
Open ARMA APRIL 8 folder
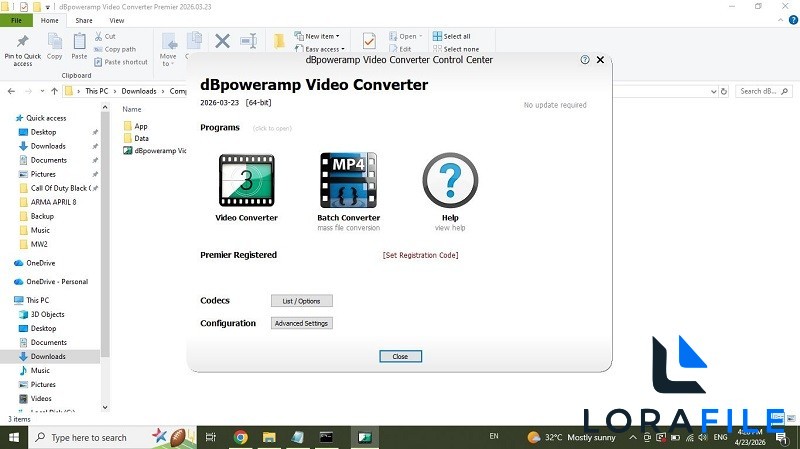tap(53, 202)
